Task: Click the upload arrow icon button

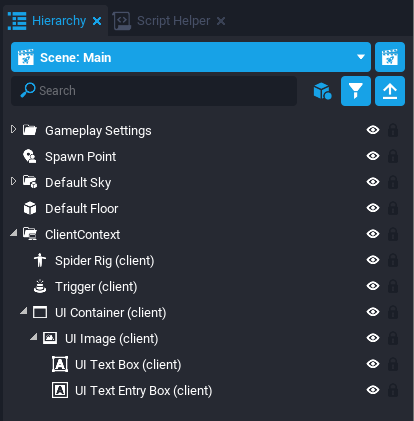Action: click(390, 91)
